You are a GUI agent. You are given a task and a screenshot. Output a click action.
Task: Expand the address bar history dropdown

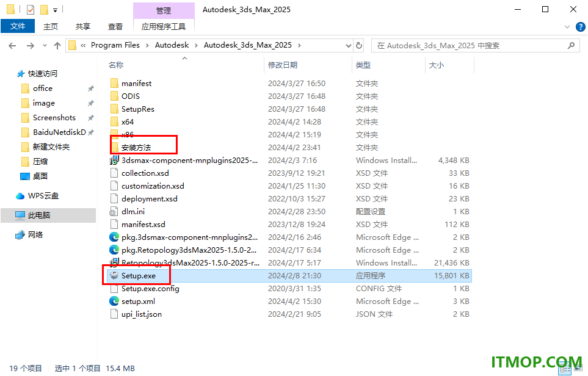349,45
